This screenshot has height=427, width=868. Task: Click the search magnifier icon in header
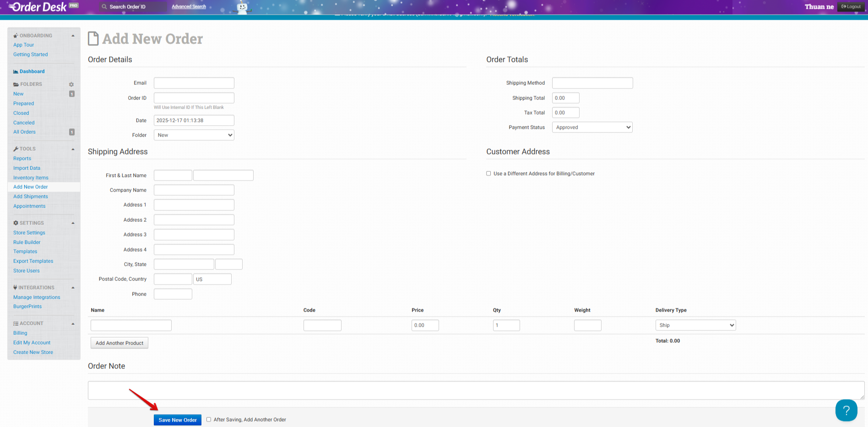[104, 7]
